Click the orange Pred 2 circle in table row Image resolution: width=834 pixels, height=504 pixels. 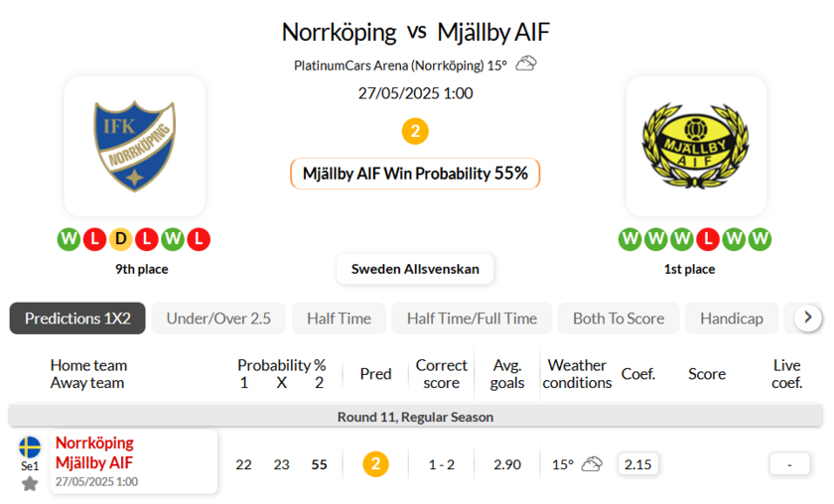(x=375, y=464)
